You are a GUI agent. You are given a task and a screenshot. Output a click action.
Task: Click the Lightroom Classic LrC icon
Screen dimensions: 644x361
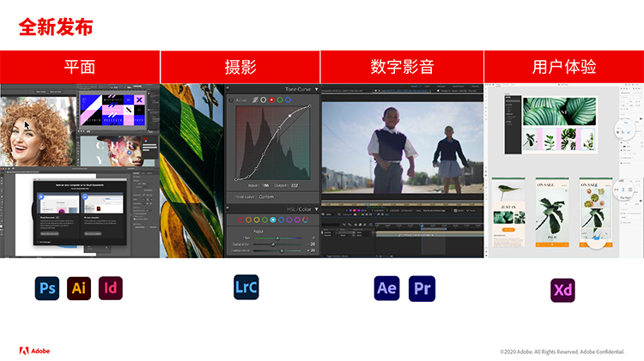tap(246, 287)
